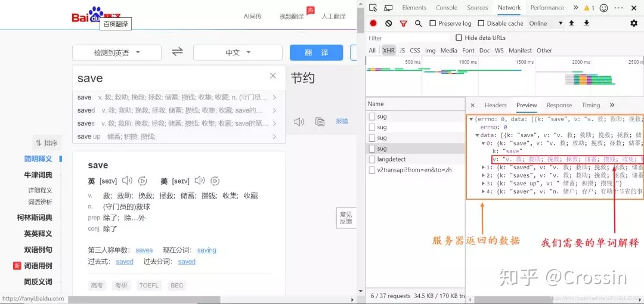Toggle device toolbar in DevTools
The width and height of the screenshot is (644, 304).
[388, 8]
